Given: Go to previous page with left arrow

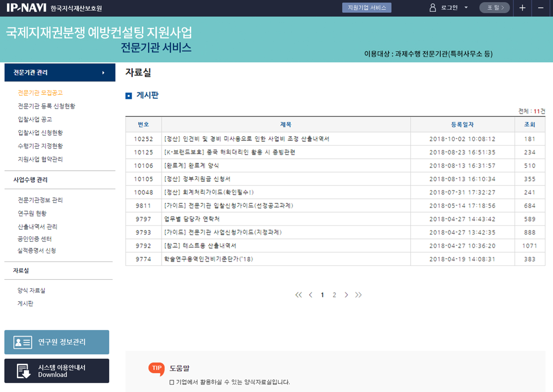Looking at the screenshot, I should click(310, 295).
